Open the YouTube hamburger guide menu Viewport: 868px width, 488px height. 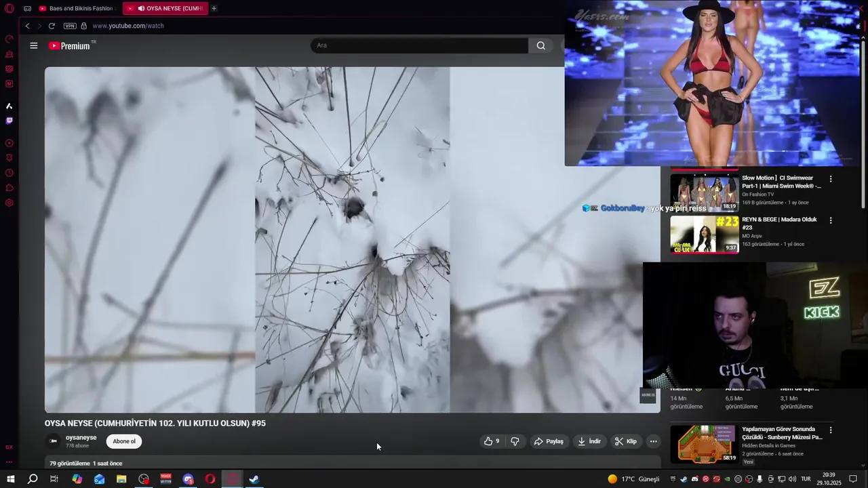pos(34,45)
